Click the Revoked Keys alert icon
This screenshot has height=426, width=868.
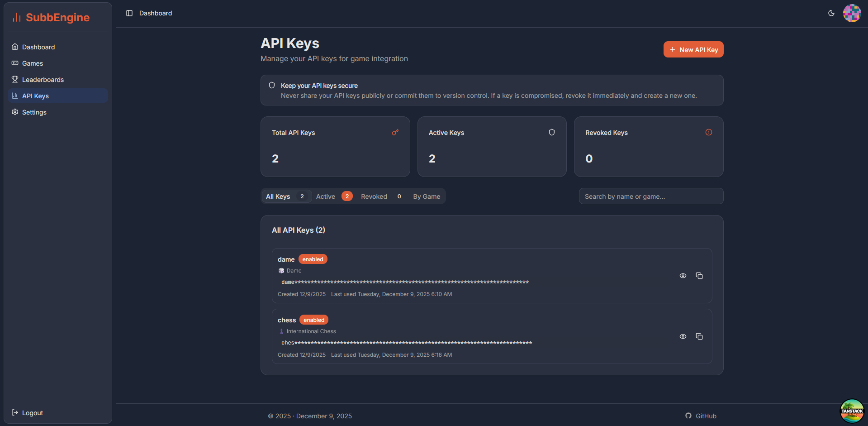[x=708, y=132]
